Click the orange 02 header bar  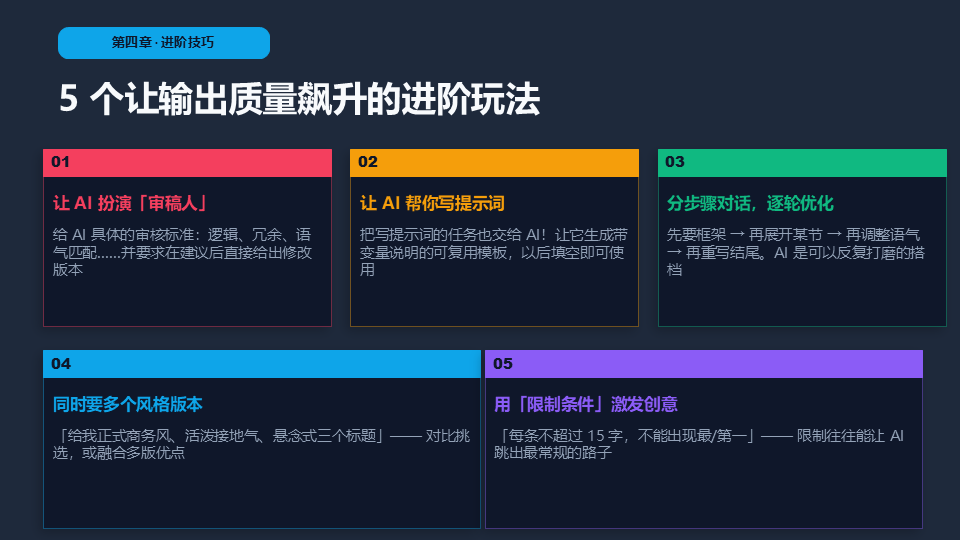coord(494,162)
